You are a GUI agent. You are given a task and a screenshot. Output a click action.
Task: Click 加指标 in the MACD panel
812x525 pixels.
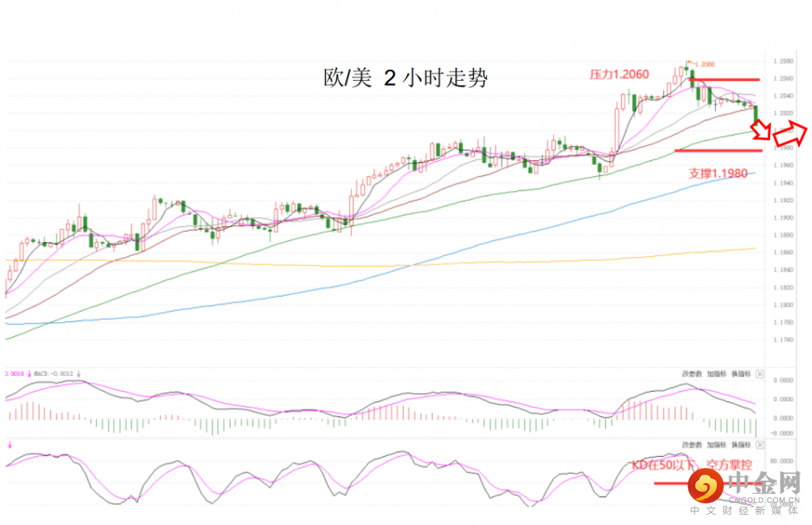[x=716, y=374]
